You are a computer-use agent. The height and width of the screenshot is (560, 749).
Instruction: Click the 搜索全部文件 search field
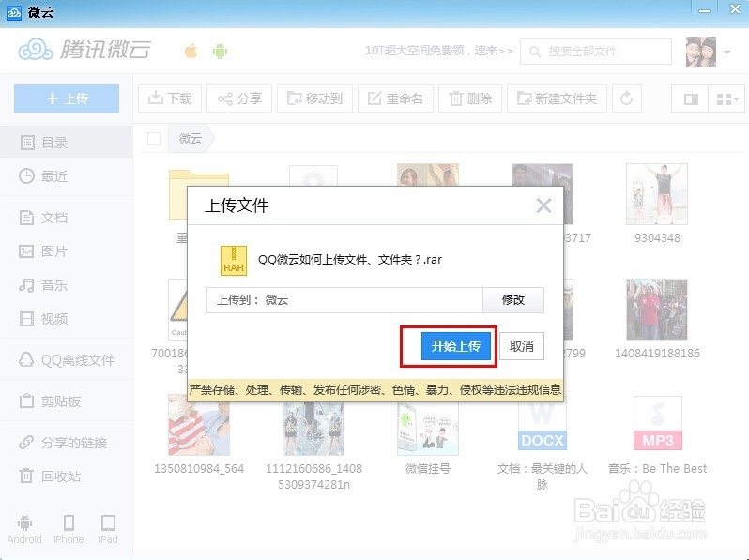tap(596, 51)
